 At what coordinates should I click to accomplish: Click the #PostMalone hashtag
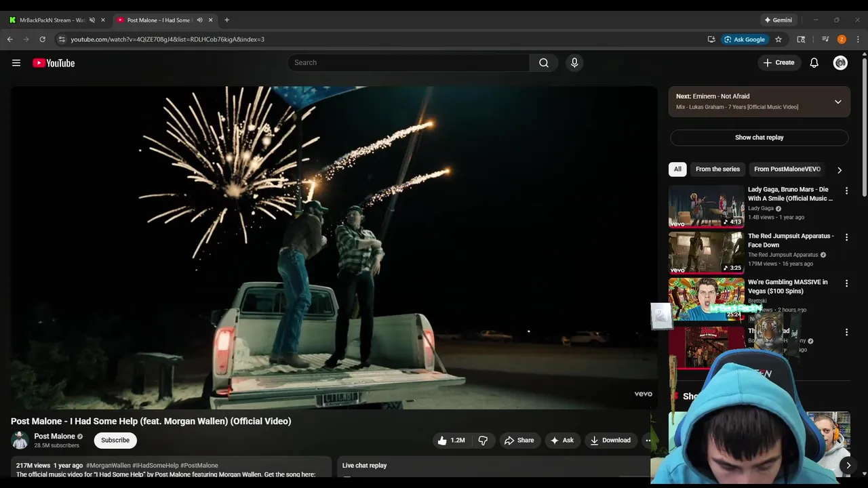pos(199,466)
